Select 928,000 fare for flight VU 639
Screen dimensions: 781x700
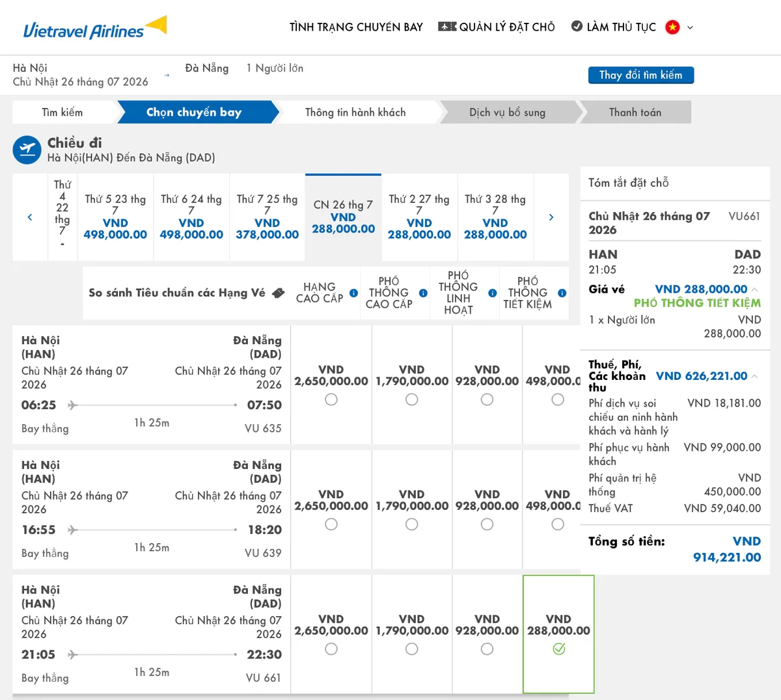(x=487, y=524)
